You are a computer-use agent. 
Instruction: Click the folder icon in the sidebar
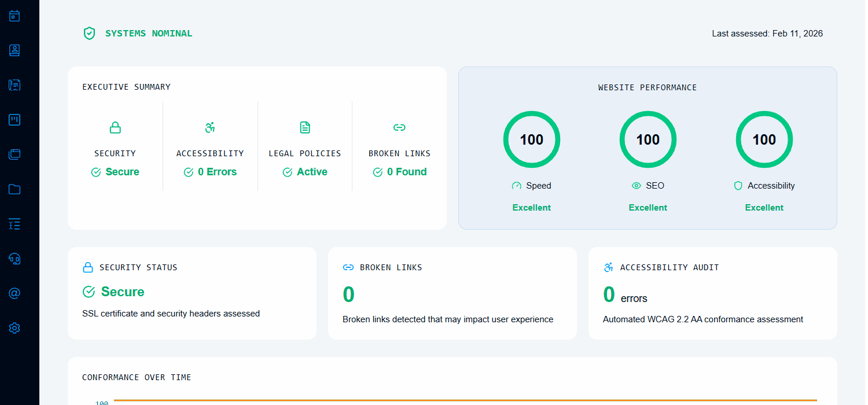(14, 189)
